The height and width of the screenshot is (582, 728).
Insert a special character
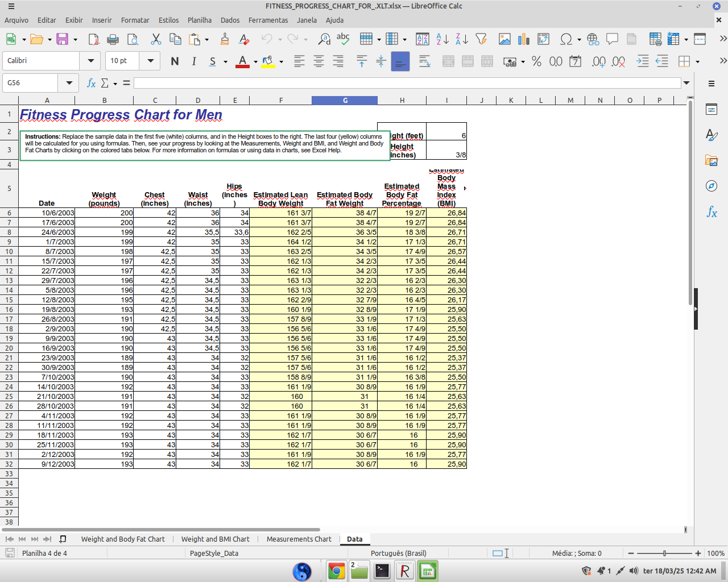[566, 39]
